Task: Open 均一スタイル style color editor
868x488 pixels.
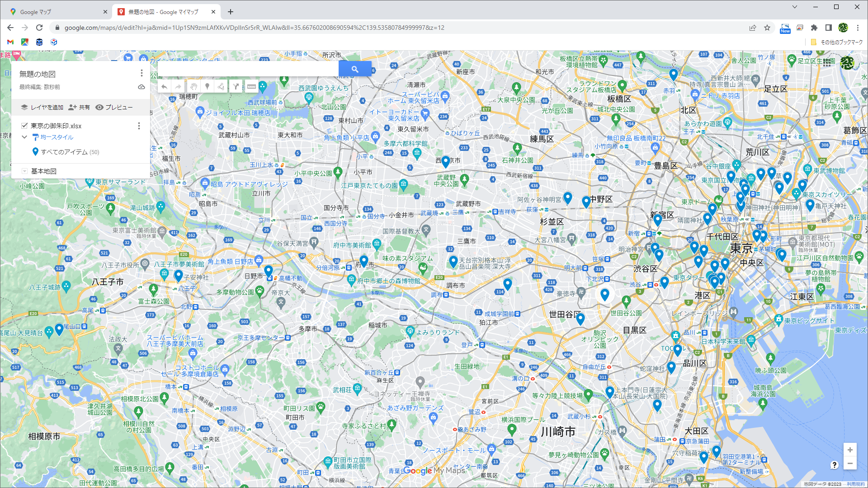Action: (35, 137)
